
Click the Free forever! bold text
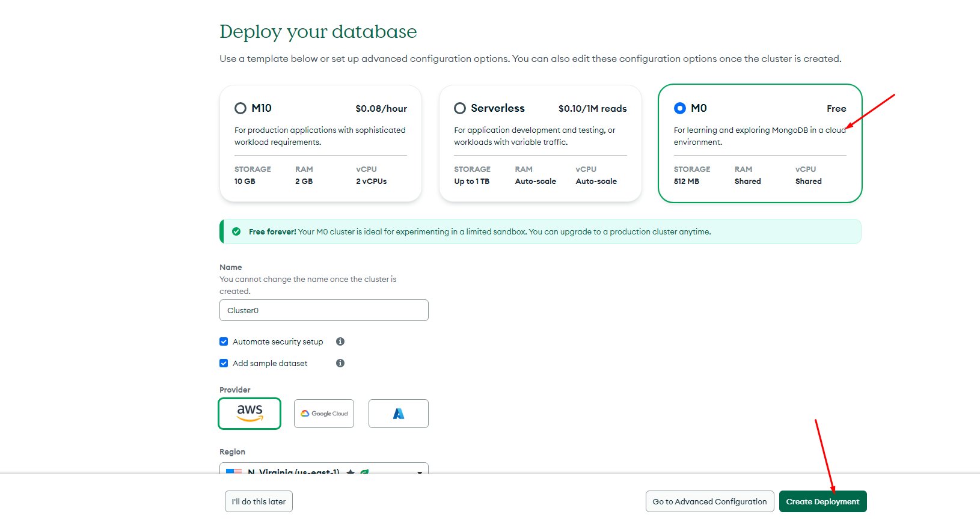click(272, 231)
